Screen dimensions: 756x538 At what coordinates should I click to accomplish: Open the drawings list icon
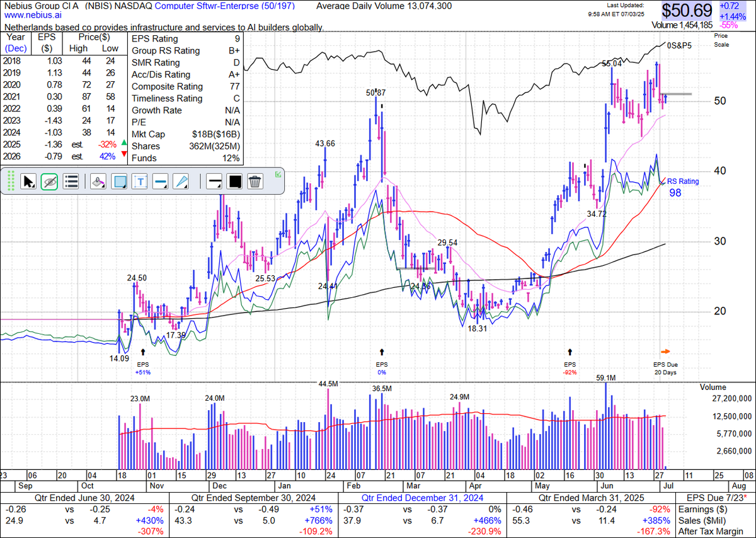[71, 181]
